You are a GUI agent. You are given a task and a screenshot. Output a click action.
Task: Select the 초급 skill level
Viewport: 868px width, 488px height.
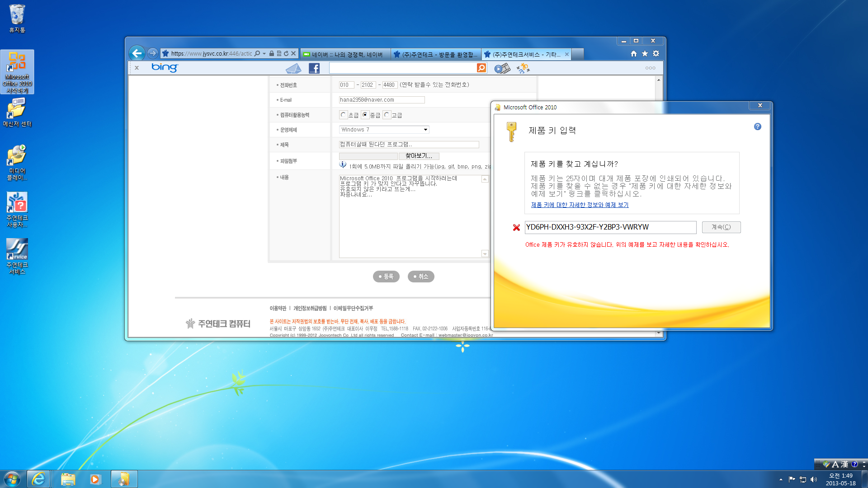(343, 115)
